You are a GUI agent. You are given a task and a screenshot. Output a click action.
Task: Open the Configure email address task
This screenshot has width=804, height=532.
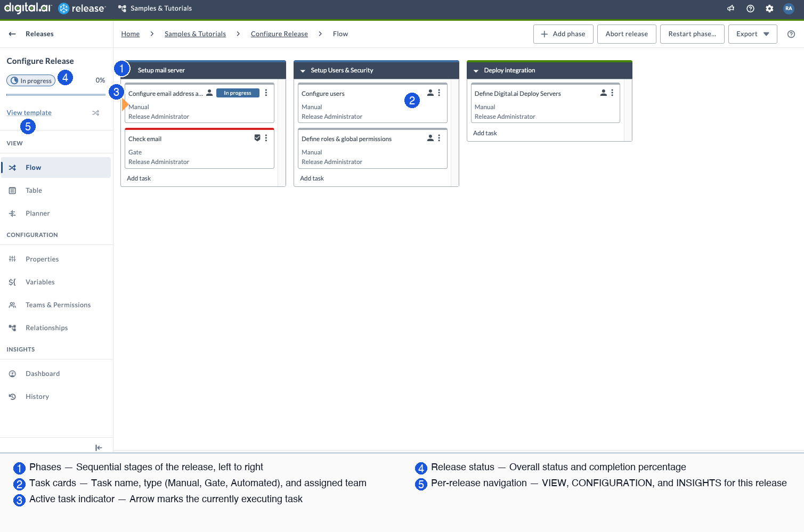pyautogui.click(x=199, y=103)
